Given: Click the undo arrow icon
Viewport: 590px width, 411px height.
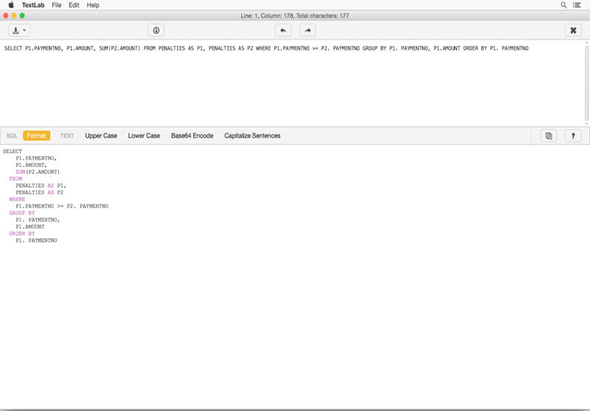Looking at the screenshot, I should point(283,30).
